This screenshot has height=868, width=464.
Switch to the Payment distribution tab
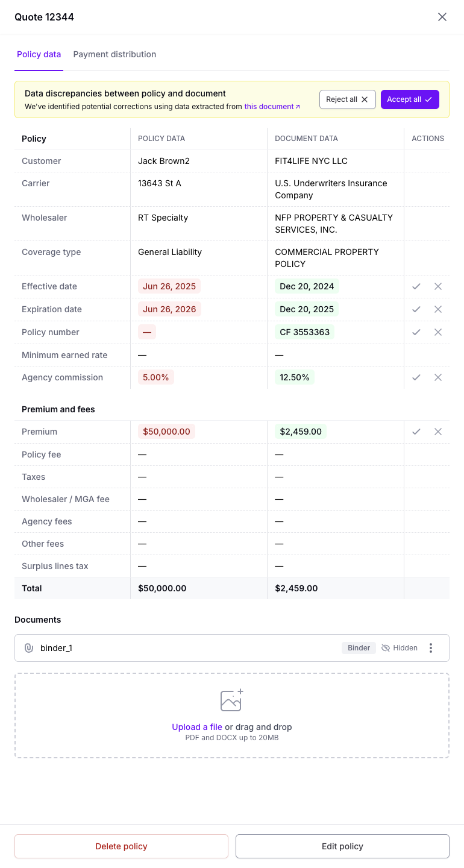(x=114, y=54)
